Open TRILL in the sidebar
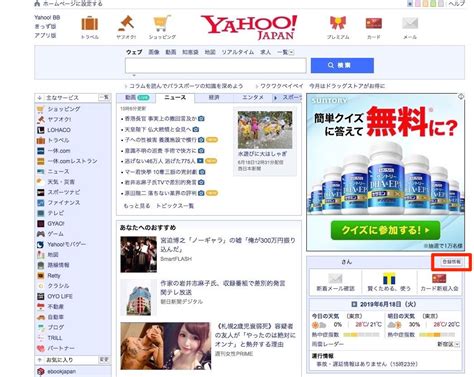474x377 pixels. point(55,338)
